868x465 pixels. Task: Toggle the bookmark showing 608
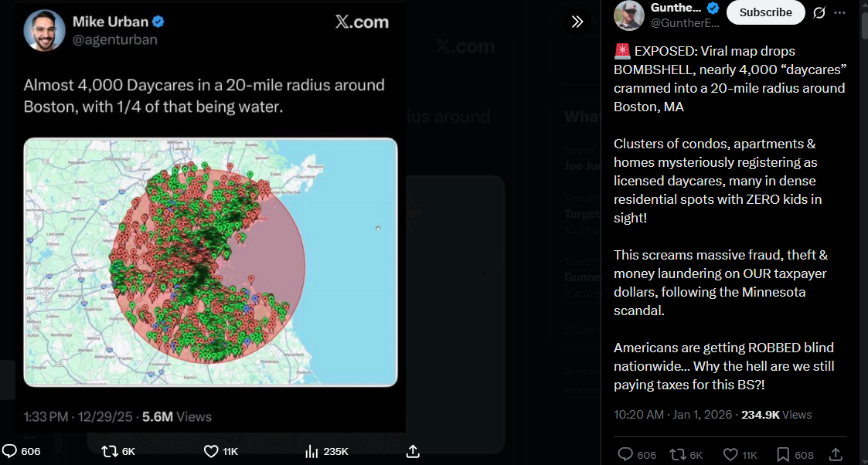pyautogui.click(x=783, y=455)
